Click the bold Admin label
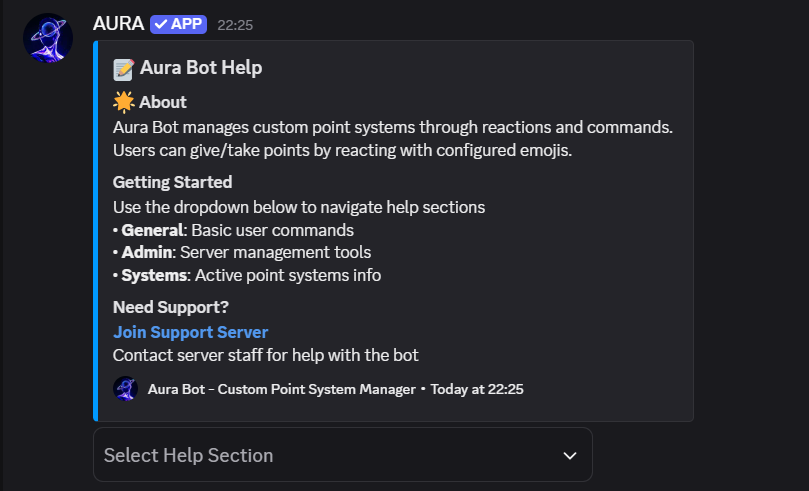Screen dimensions: 809x491 [x=147, y=252]
